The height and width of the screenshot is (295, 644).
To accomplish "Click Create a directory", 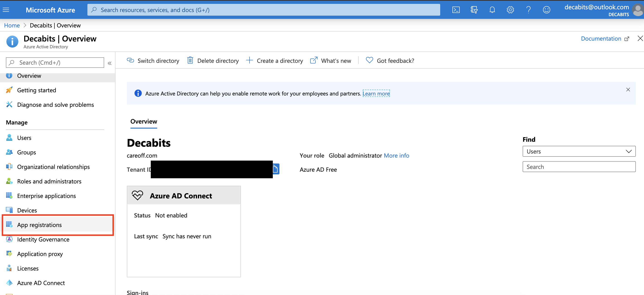I will (x=274, y=61).
